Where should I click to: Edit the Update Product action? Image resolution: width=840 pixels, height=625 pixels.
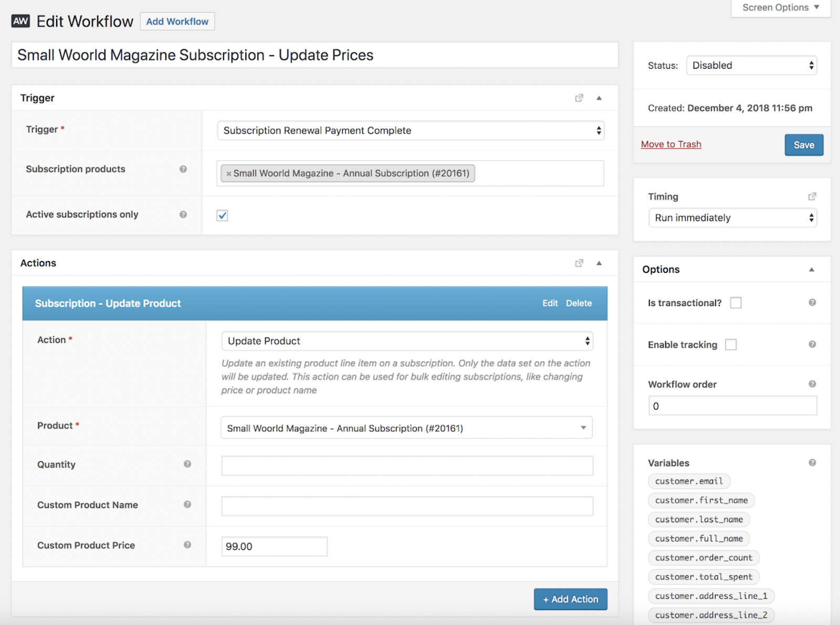click(x=550, y=303)
